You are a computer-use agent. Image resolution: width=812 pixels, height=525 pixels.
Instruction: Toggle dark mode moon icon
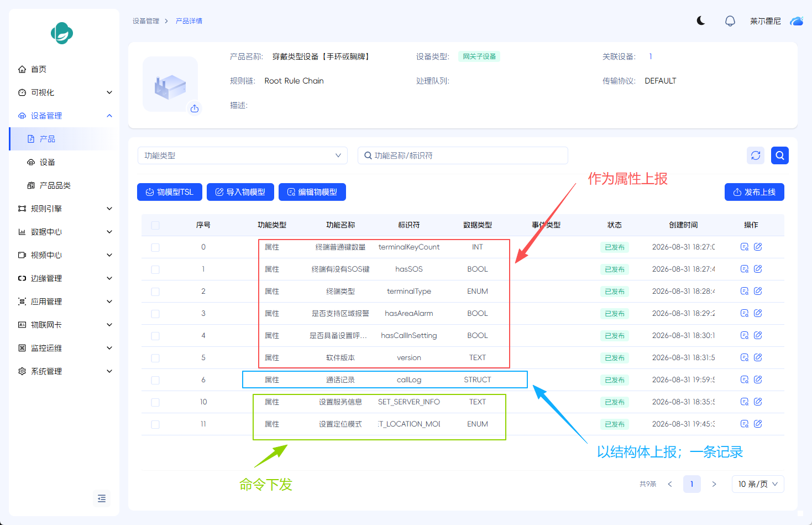click(x=701, y=21)
